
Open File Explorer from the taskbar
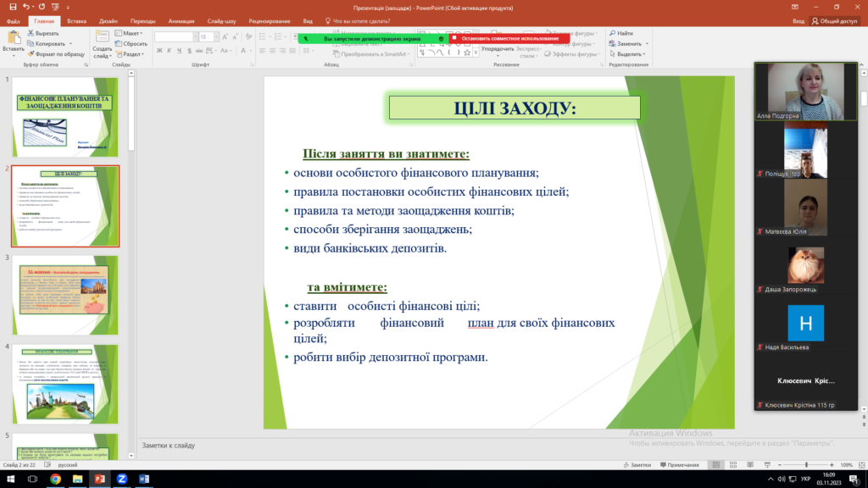pyautogui.click(x=77, y=479)
